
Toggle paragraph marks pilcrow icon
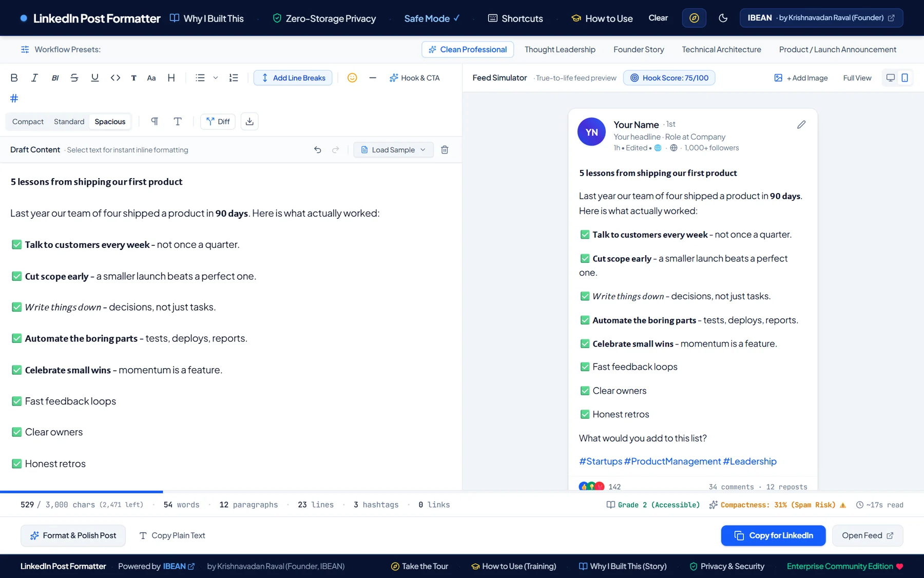155,122
